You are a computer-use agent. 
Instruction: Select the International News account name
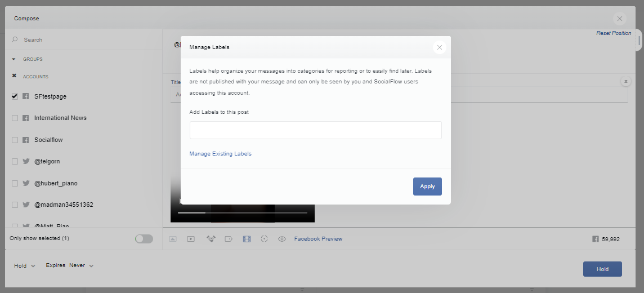[60, 118]
